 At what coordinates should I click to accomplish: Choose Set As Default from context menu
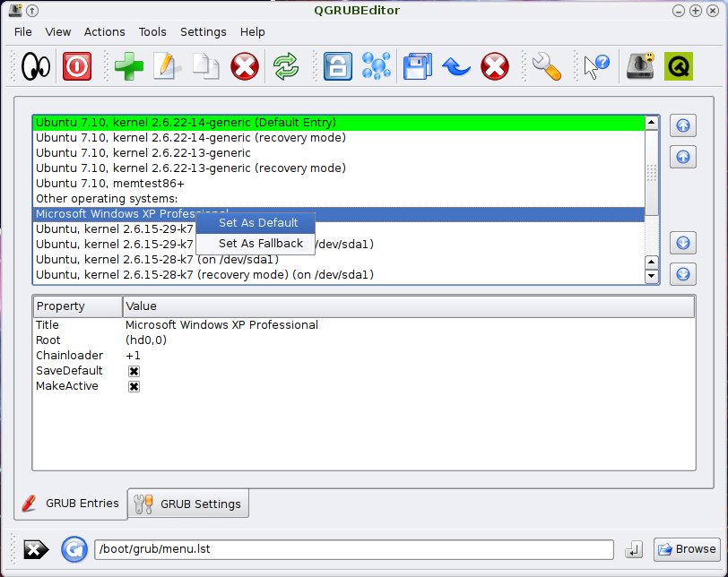[x=257, y=223]
